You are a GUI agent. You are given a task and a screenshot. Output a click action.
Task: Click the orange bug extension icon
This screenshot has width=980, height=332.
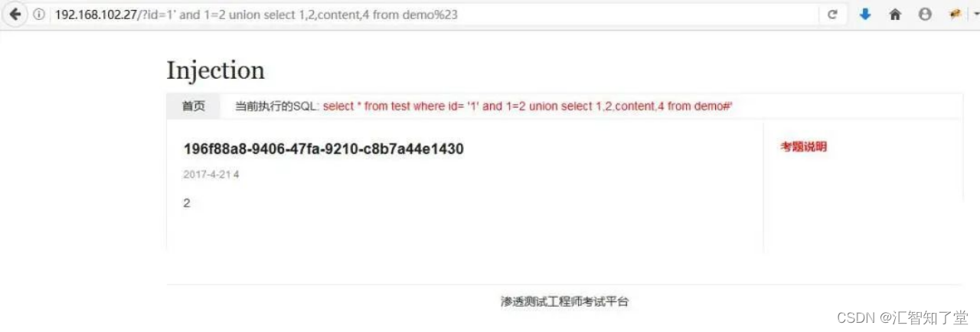tap(955, 15)
